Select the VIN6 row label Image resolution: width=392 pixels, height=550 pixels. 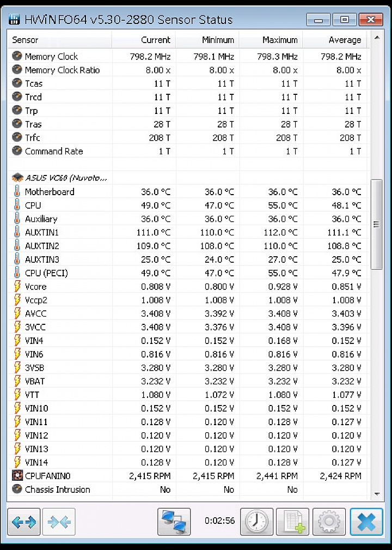(x=34, y=354)
